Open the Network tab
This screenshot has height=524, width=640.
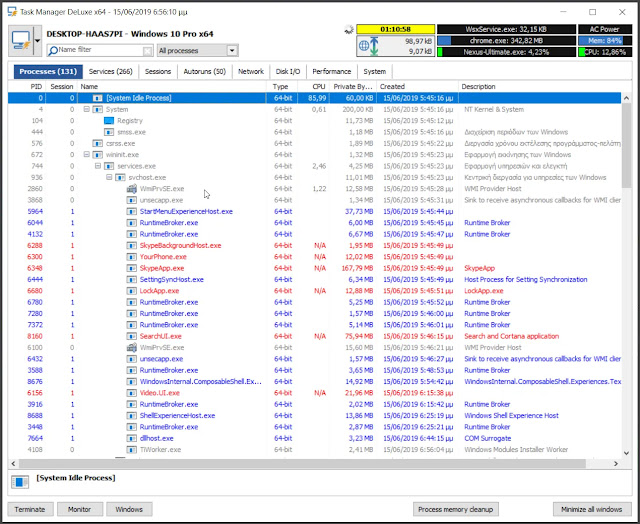(x=251, y=71)
